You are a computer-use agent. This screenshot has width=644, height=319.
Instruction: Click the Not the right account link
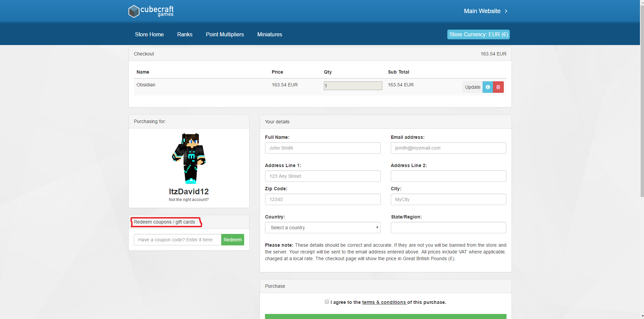[x=189, y=200]
